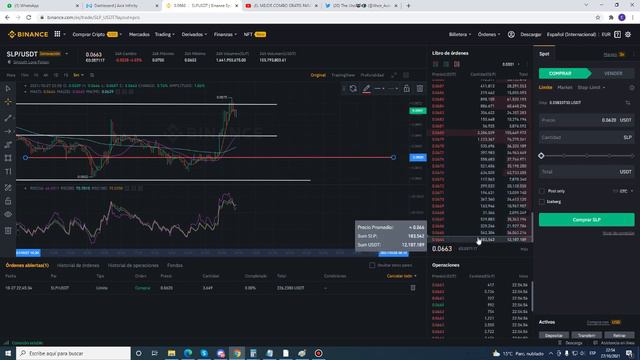
Task: Toggle drawings visibility eye icon
Action: pyautogui.click(x=8, y=214)
